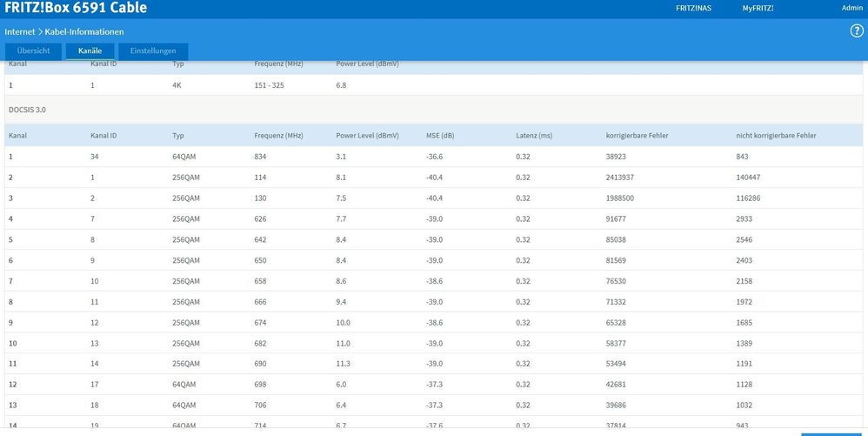Click the DOCSIS 3.0 section heading

pyautogui.click(x=27, y=110)
